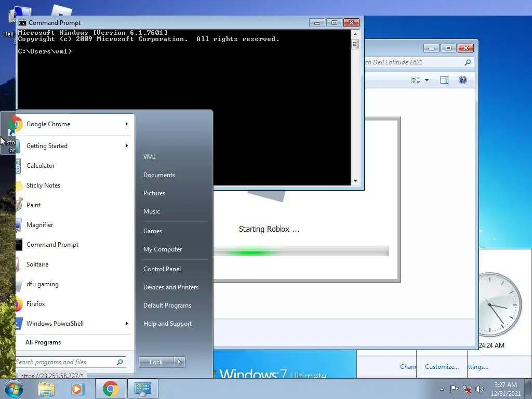Open Pictures library link

[x=154, y=193]
